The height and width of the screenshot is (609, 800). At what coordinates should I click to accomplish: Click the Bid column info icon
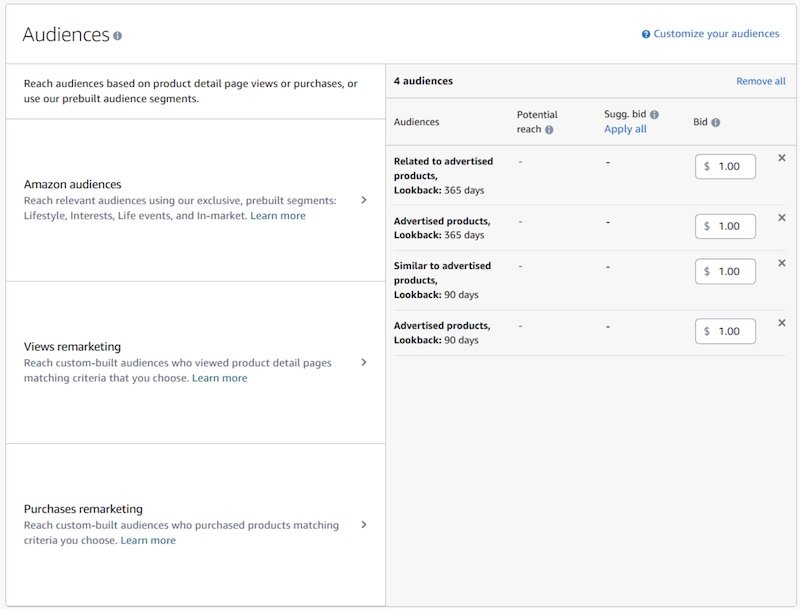click(715, 122)
